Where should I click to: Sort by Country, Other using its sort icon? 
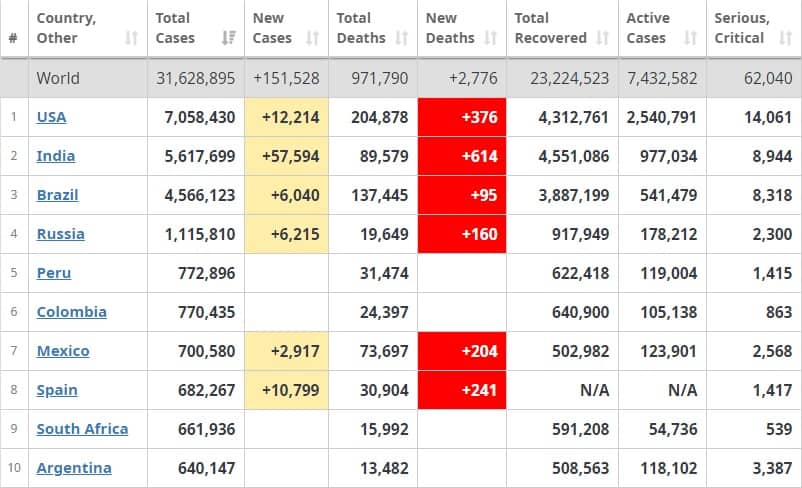click(131, 38)
